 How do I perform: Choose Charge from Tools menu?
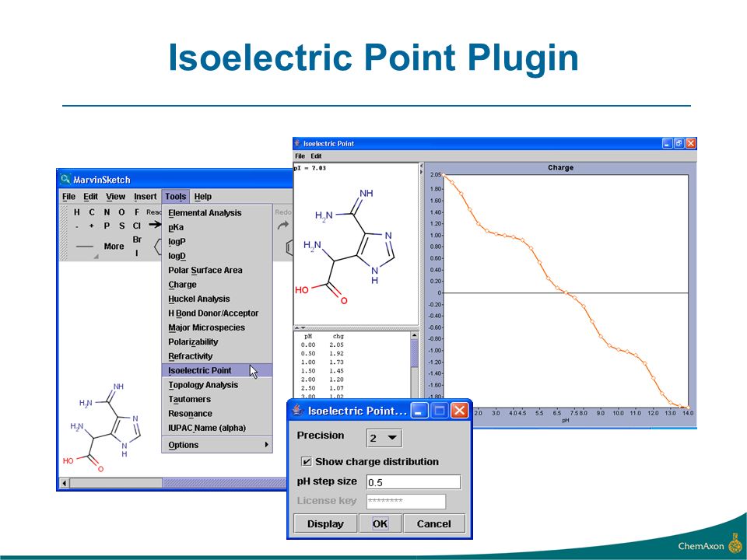click(217, 285)
